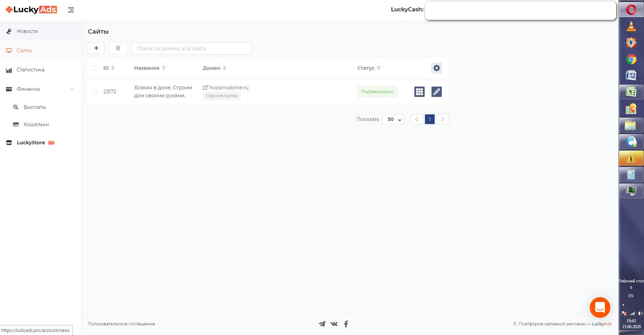
Task: Click the Подтверждено status badge
Action: [377, 92]
